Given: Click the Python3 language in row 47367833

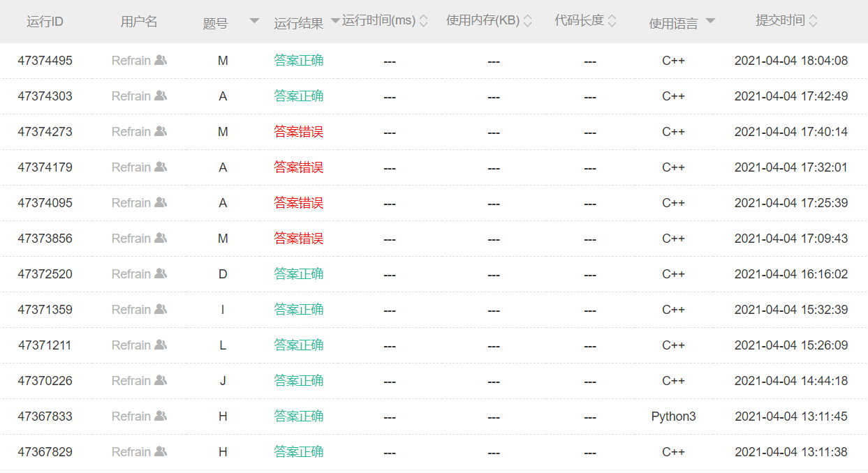Looking at the screenshot, I should pyautogui.click(x=673, y=416).
